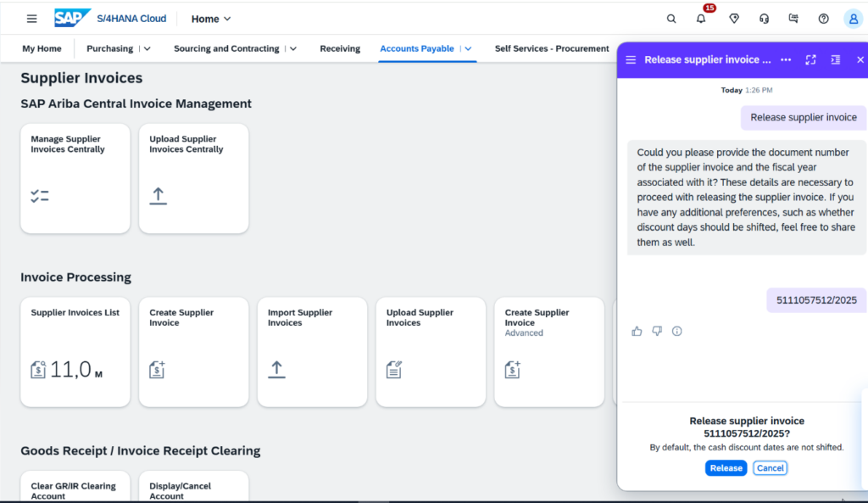Screen dimensions: 868x503
Task: Cancel the supplier invoice release
Action: pos(770,468)
